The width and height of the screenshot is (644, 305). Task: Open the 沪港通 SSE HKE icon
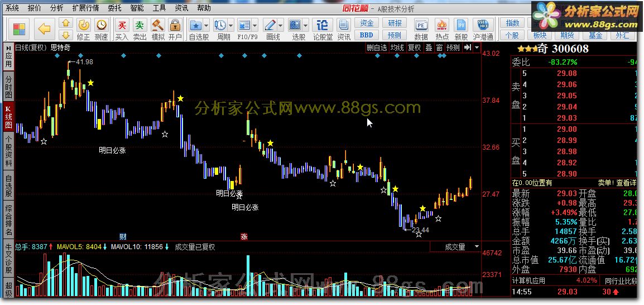coord(483,25)
